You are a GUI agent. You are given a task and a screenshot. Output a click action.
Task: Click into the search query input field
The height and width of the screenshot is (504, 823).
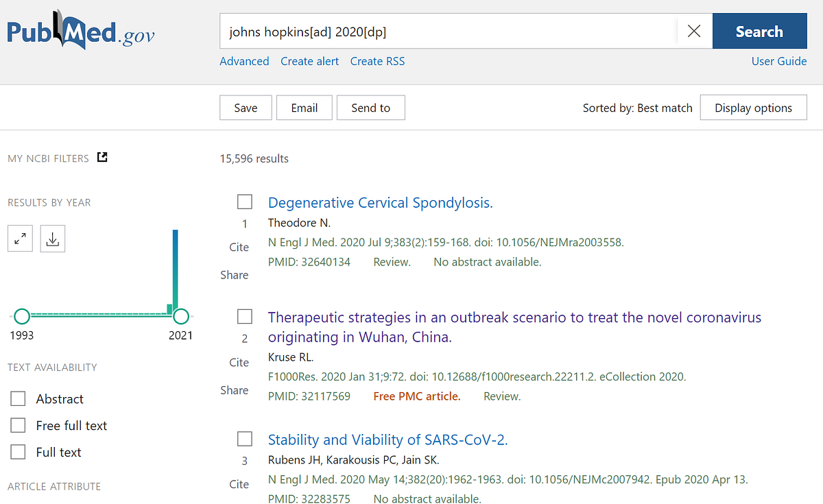click(446, 32)
